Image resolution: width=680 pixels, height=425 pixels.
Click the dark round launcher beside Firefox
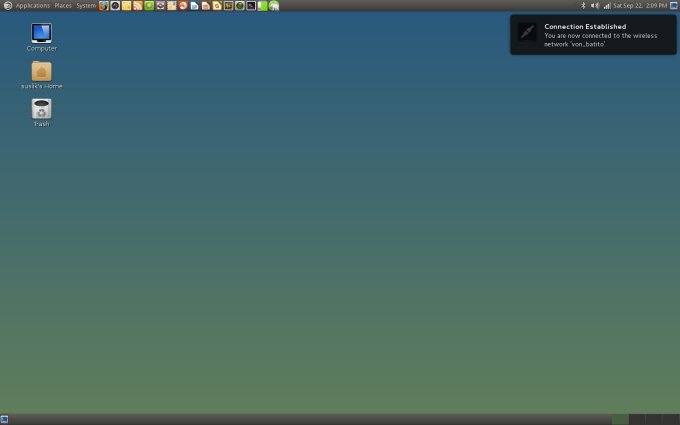point(115,6)
